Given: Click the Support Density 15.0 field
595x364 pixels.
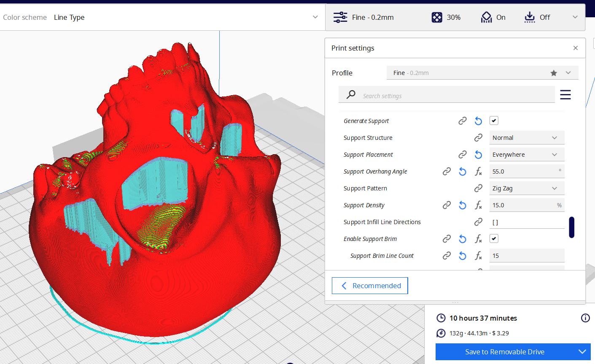Looking at the screenshot, I should tap(527, 205).
